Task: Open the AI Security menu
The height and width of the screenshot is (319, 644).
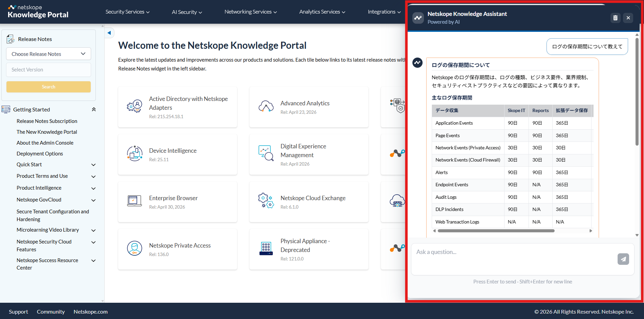Action: 187,12
